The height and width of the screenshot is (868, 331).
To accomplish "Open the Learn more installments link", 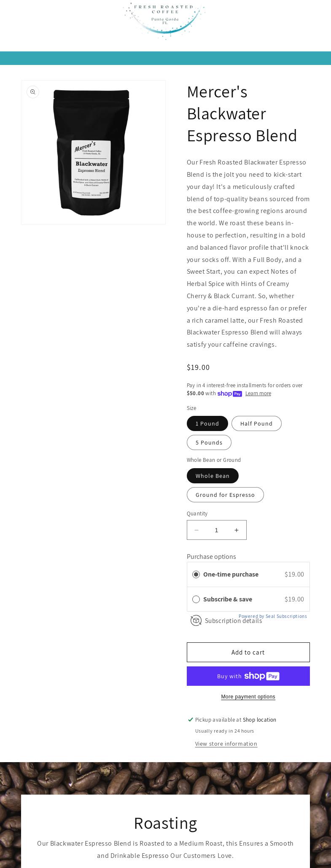I will click(x=258, y=394).
